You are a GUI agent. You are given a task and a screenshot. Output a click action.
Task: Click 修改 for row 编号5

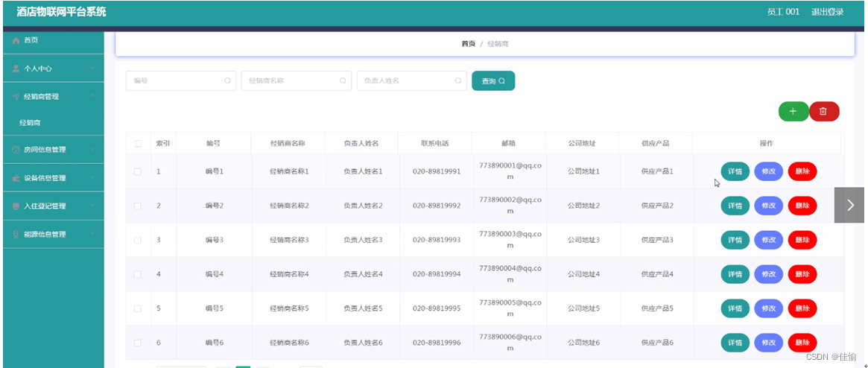point(769,309)
